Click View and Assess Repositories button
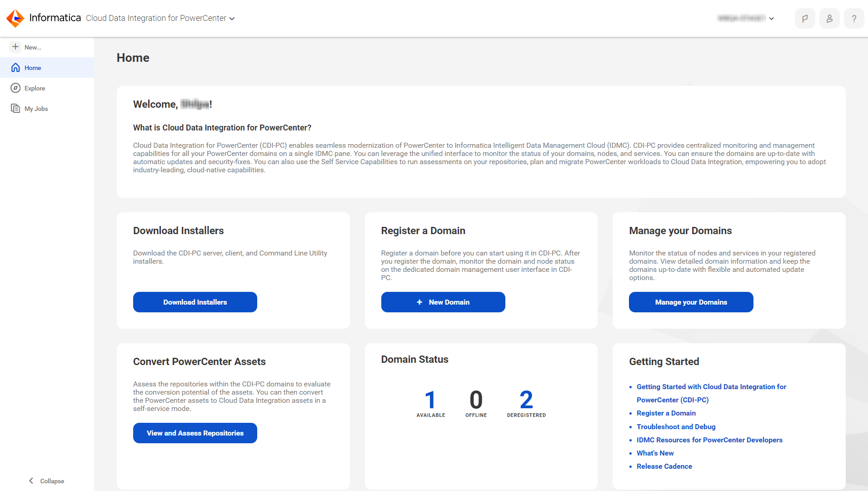Screen dimensions: 868x491 point(195,433)
